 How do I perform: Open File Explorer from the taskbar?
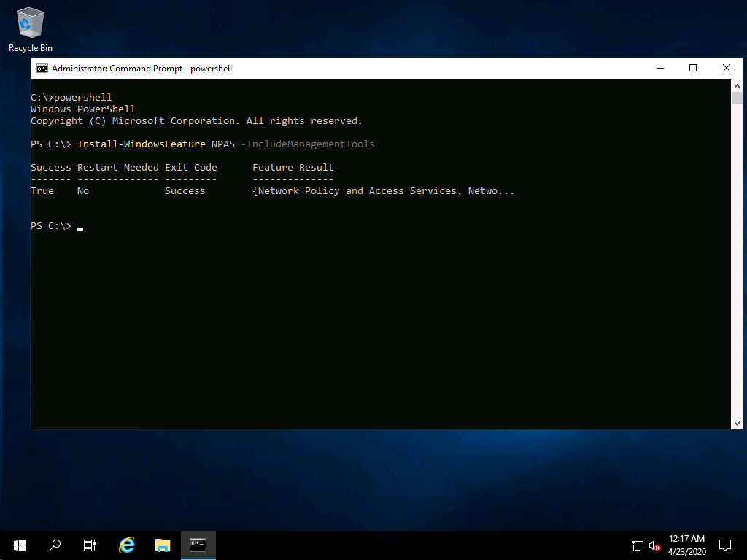162,545
